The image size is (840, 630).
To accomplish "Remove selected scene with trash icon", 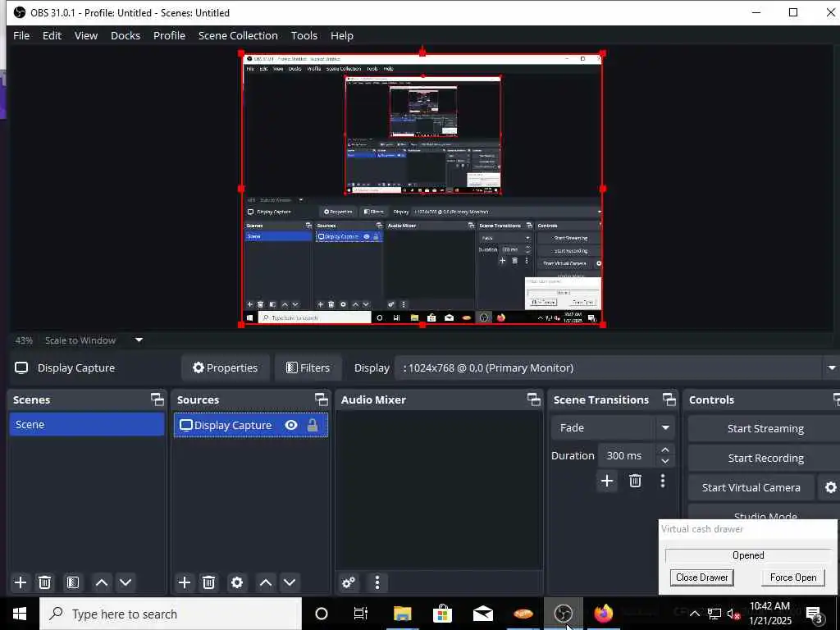I will coord(45,582).
